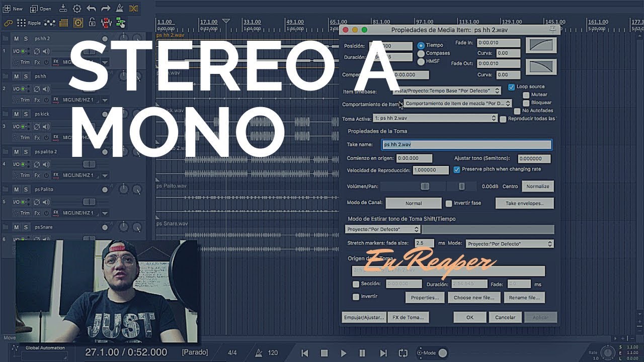Image resolution: width=644 pixels, height=362 pixels.
Task: Click the red waveform toolbar icon
Action: 106,23
